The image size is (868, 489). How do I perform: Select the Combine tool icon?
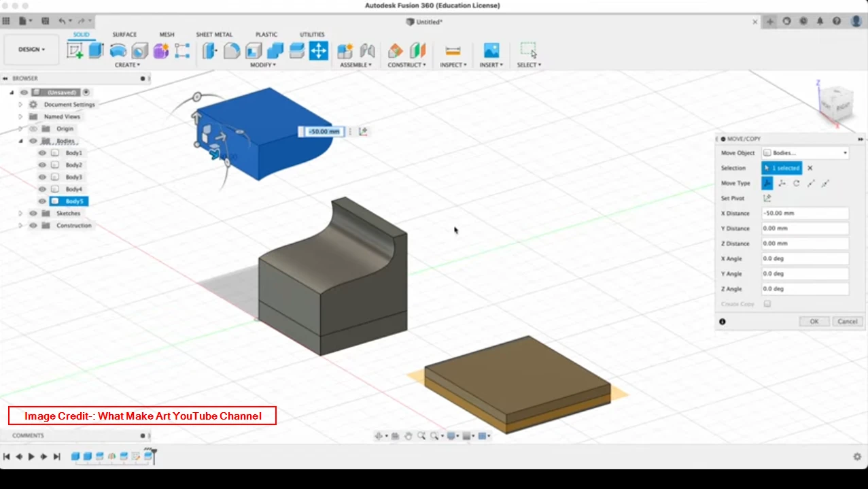(275, 50)
